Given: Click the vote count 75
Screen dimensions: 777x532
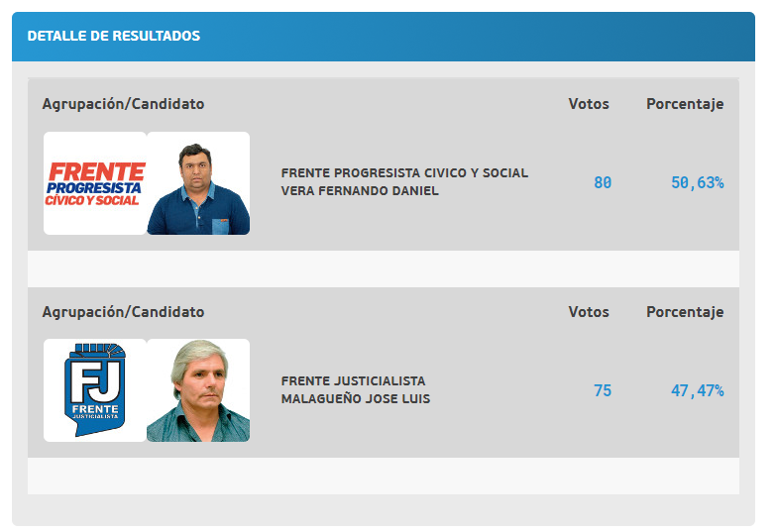Looking at the screenshot, I should (x=603, y=391).
